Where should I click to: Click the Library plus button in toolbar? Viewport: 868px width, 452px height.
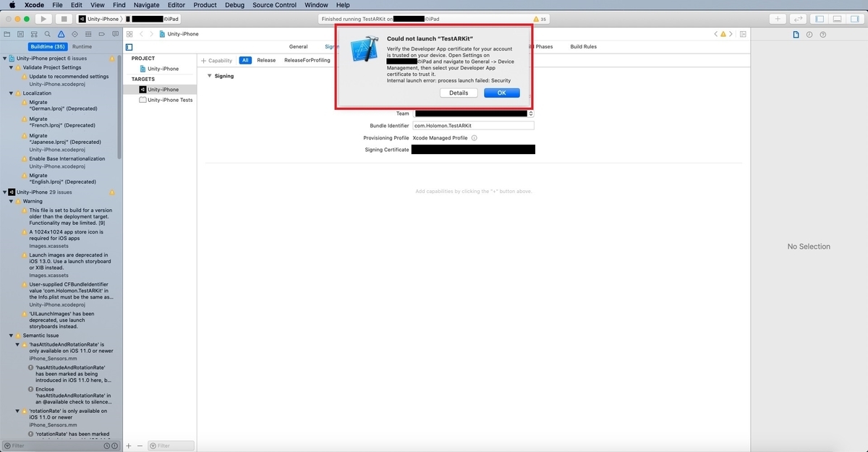click(x=778, y=19)
